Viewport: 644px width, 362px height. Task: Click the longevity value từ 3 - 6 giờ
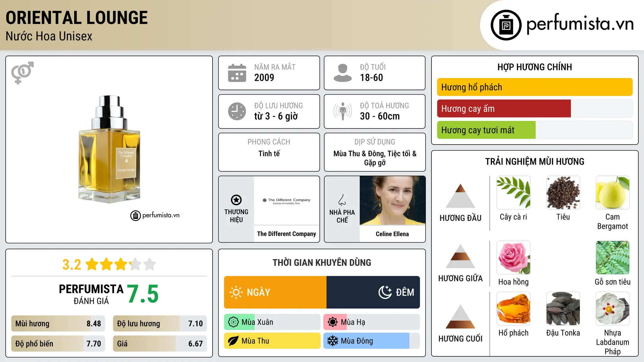(276, 116)
